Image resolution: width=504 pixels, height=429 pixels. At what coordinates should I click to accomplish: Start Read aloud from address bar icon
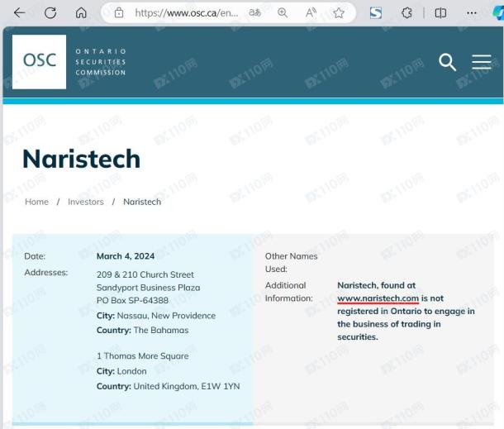311,13
